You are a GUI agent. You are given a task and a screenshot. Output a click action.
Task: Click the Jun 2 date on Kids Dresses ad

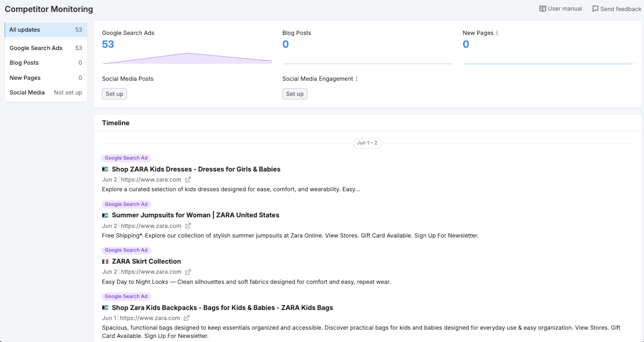pos(109,179)
